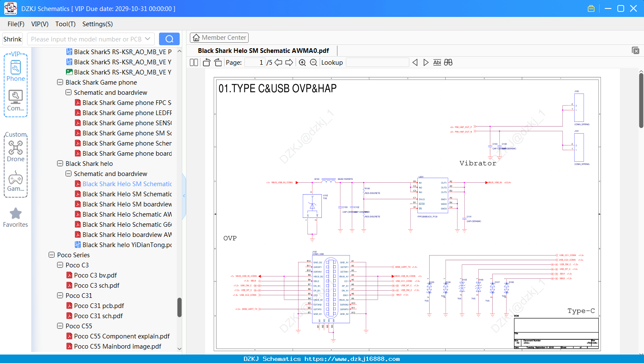The image size is (644, 363).
Task: Click the Lookup text field
Action: 377,63
